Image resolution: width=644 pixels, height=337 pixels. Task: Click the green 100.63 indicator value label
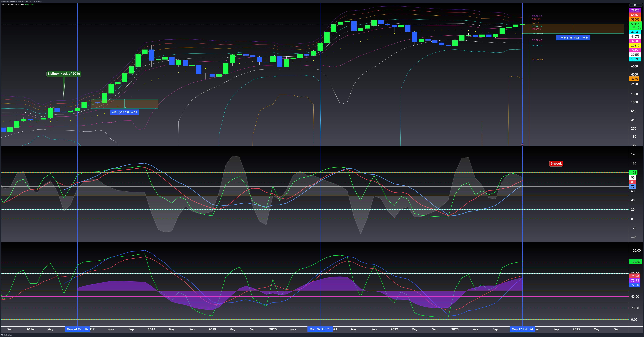[x=635, y=262]
